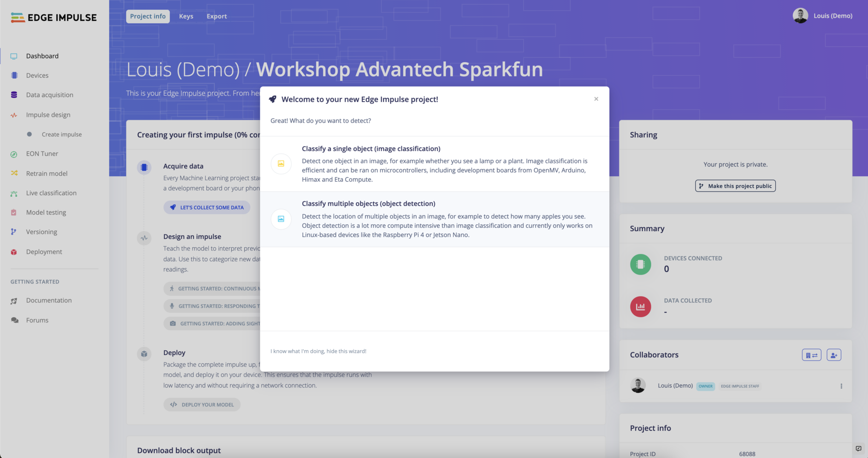Image resolution: width=868 pixels, height=458 pixels.
Task: Open Forums link in sidebar
Action: [37, 321]
